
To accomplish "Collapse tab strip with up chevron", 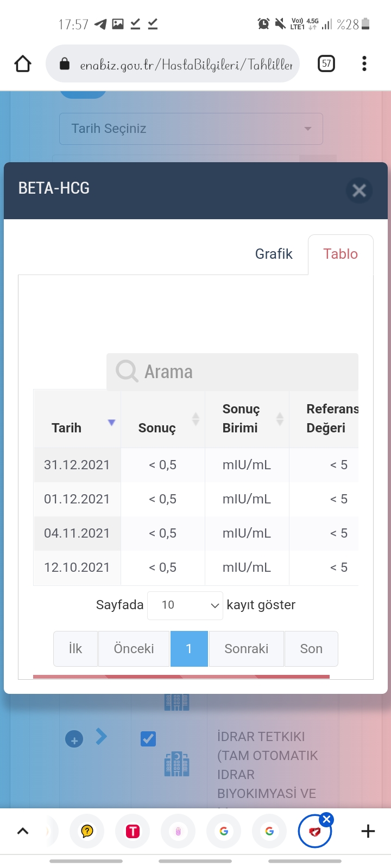I will pos(23,831).
